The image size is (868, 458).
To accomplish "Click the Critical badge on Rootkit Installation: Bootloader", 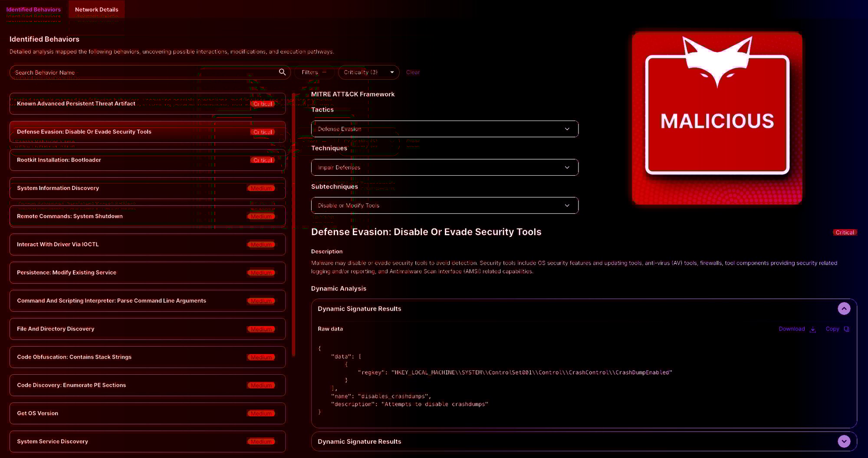I will (x=262, y=160).
